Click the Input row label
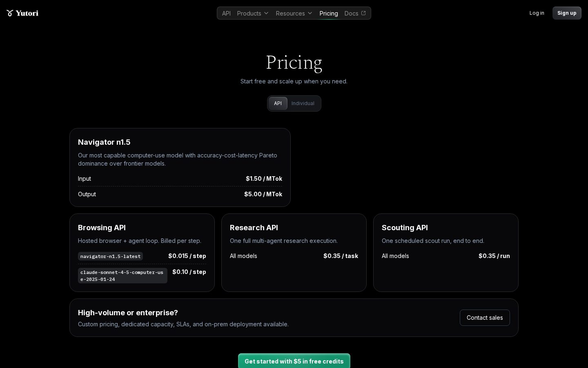Image resolution: width=588 pixels, height=368 pixels. tap(85, 179)
